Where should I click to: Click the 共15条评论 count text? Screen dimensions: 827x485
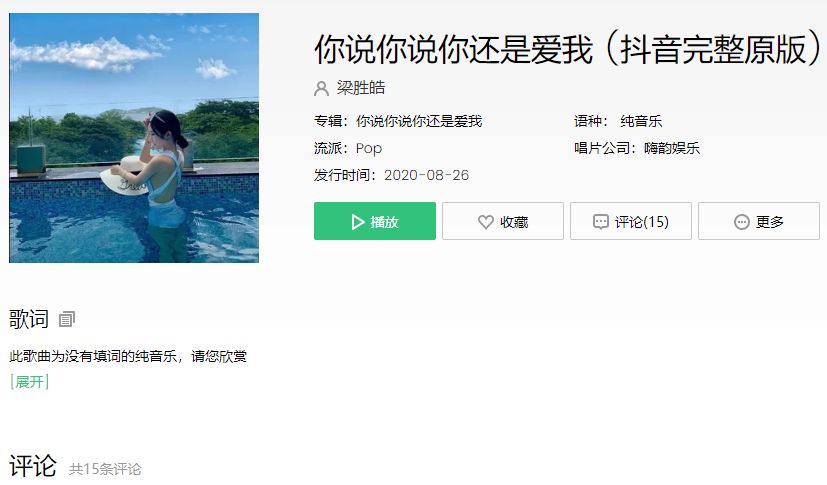105,469
